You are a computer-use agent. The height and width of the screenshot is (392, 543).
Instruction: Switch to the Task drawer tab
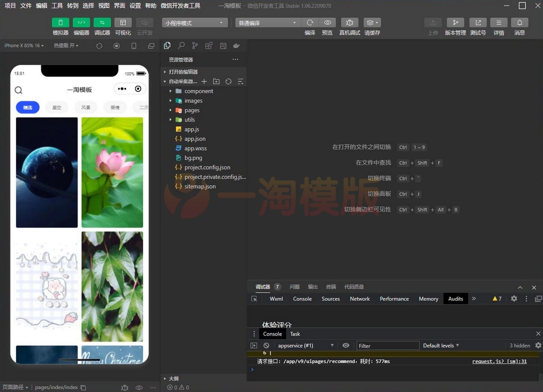point(295,334)
